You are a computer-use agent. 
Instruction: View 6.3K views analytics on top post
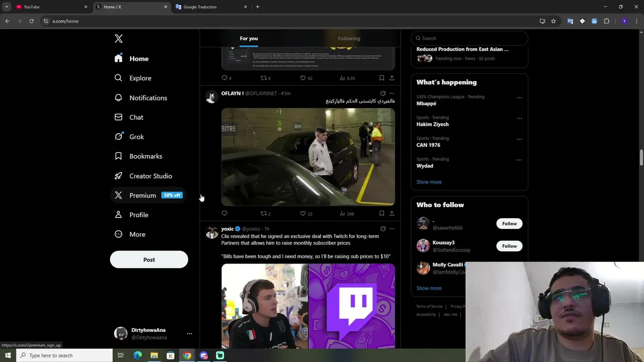click(x=347, y=78)
